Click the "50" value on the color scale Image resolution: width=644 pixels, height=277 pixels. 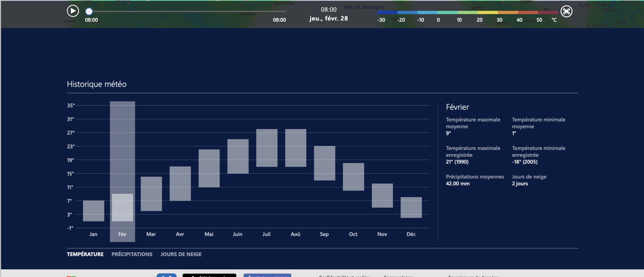coord(539,20)
